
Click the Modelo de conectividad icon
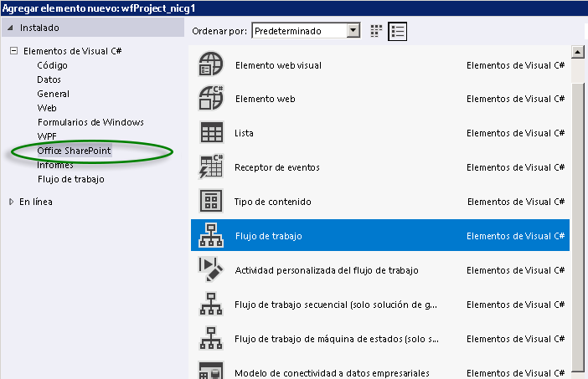pyautogui.click(x=211, y=371)
